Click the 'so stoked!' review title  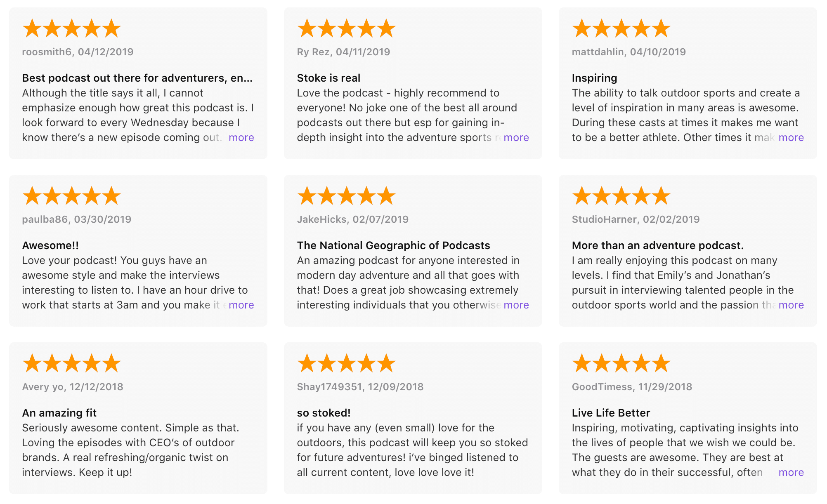324,413
